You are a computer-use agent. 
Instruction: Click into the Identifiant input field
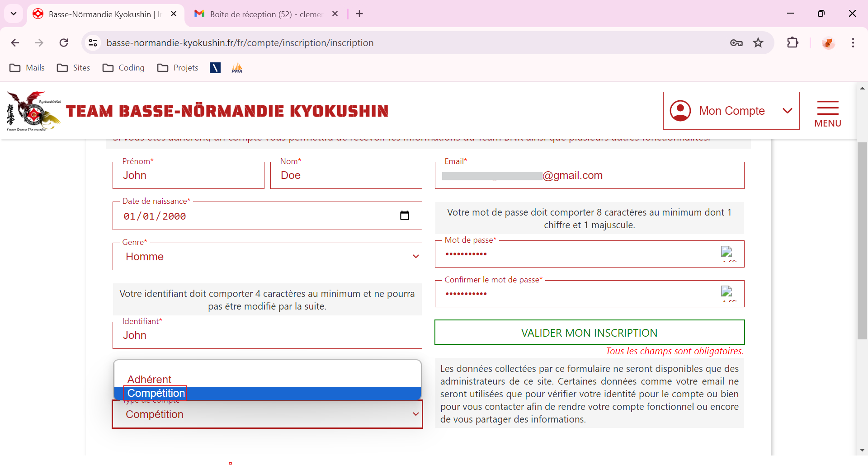[267, 335]
